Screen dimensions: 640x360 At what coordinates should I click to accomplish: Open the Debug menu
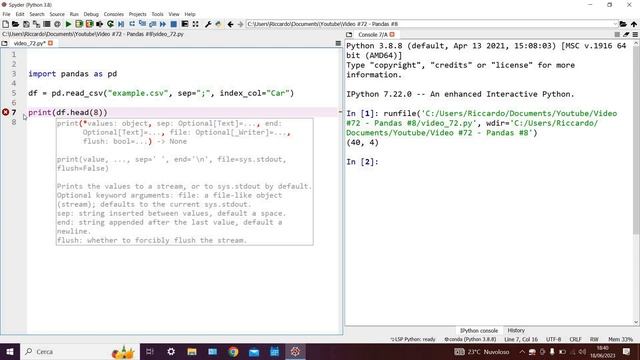click(91, 14)
